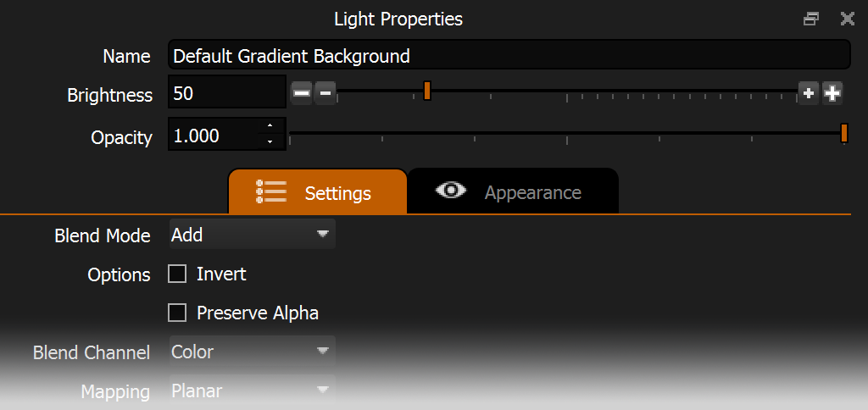Close the Light Properties panel
The width and height of the screenshot is (868, 410).
pyautogui.click(x=847, y=19)
